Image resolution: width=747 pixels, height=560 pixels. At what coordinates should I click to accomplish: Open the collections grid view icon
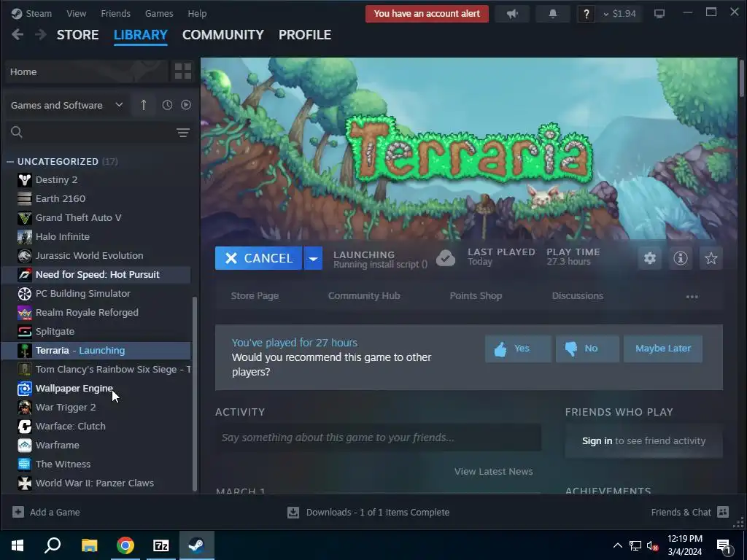coord(183,71)
